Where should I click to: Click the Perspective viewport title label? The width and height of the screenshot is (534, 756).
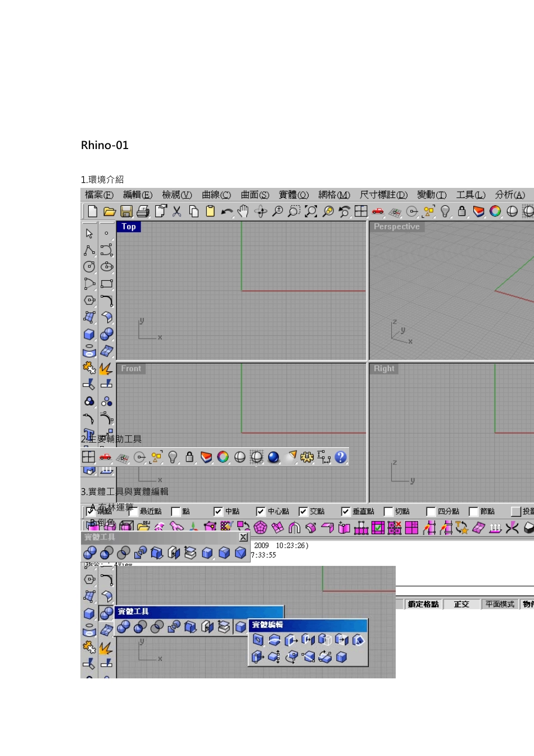[x=397, y=227]
